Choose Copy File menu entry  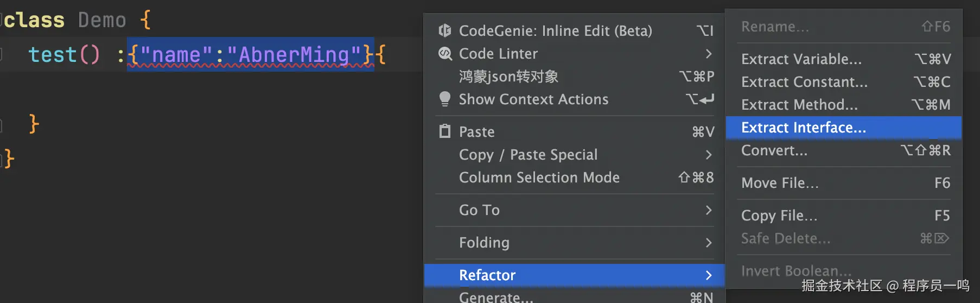click(779, 216)
